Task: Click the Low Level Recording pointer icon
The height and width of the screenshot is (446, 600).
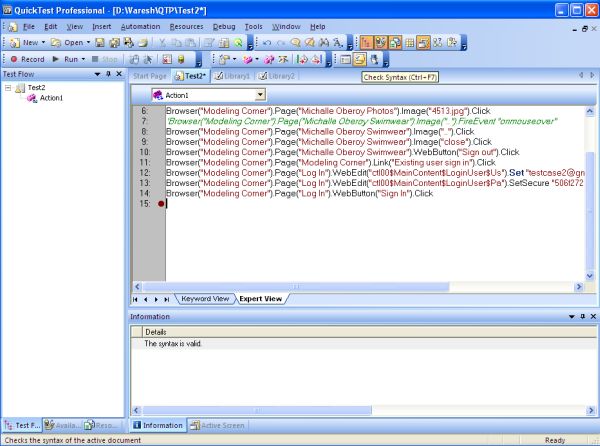Action: pyautogui.click(x=148, y=59)
